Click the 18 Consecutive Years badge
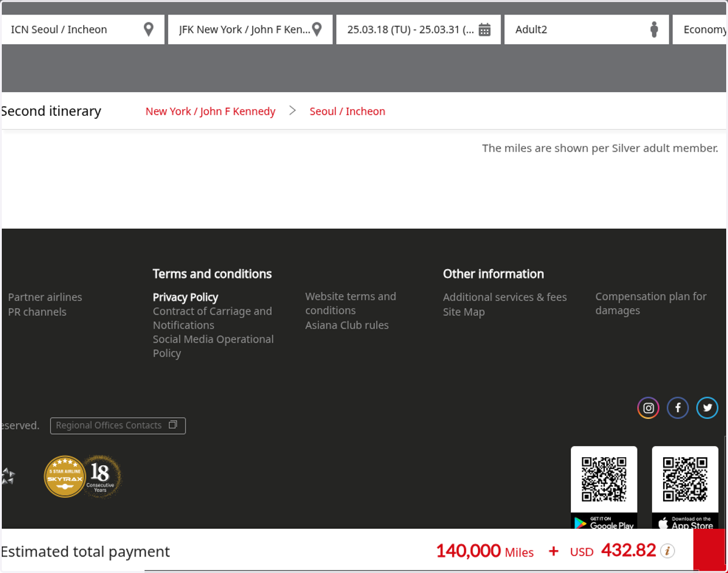The width and height of the screenshot is (728, 573). (101, 477)
